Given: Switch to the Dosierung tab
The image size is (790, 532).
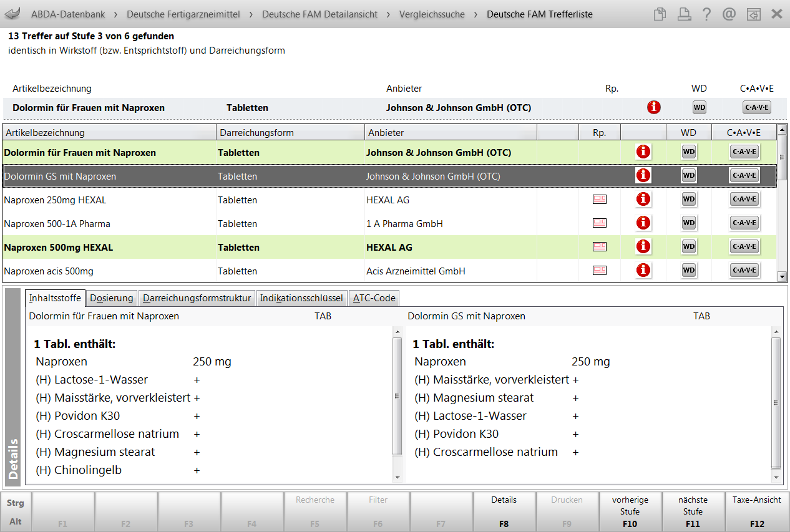Looking at the screenshot, I should coord(111,298).
